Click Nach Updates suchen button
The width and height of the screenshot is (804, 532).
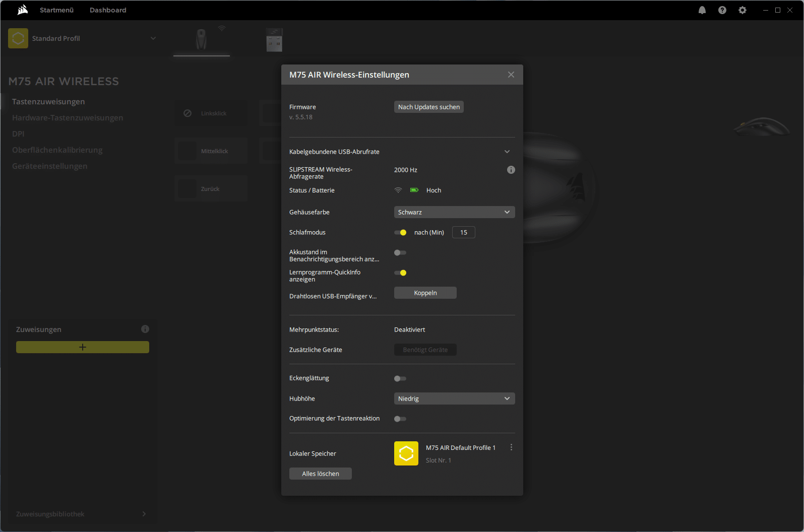(x=428, y=107)
